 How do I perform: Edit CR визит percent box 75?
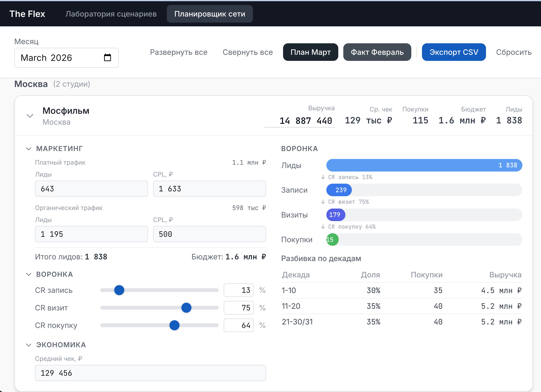[238, 307]
